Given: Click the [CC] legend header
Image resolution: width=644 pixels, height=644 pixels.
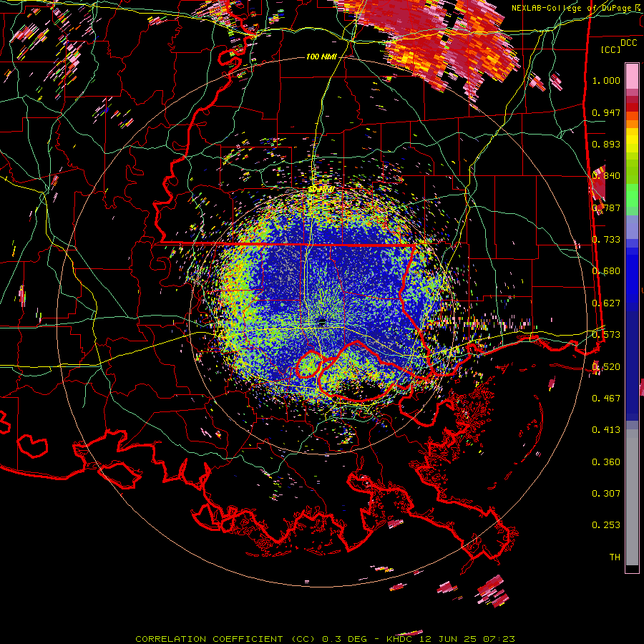Looking at the screenshot, I should 611,49.
